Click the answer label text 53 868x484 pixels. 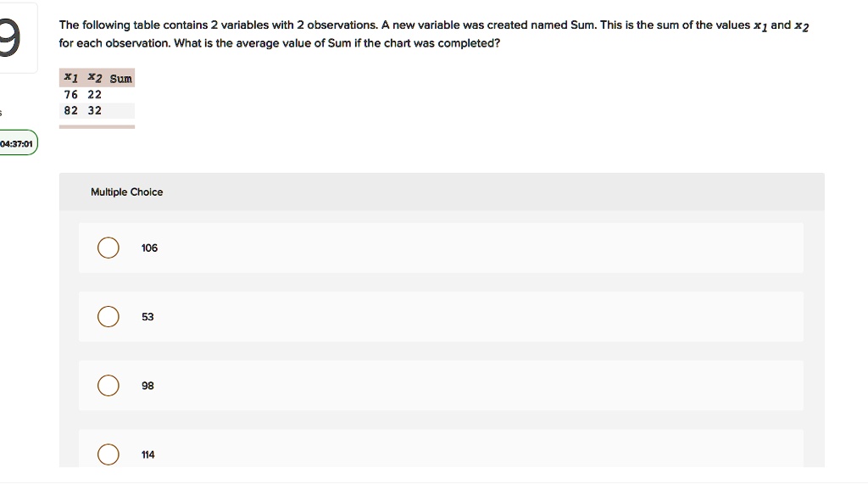pyautogui.click(x=147, y=316)
